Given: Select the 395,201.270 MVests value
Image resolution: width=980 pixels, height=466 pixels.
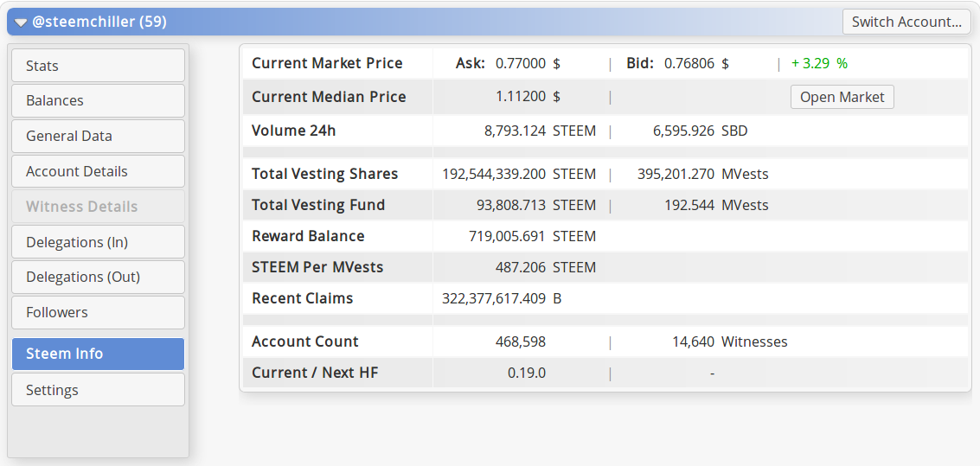Looking at the screenshot, I should point(702,174).
